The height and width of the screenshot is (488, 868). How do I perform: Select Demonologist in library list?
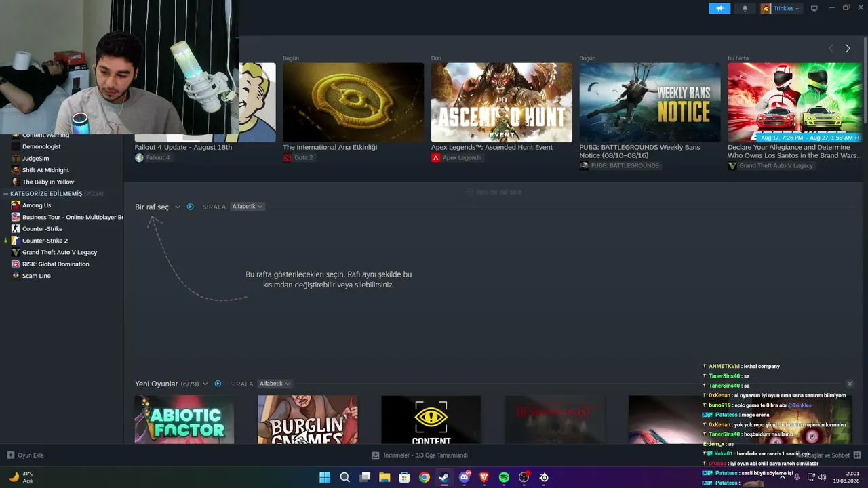pos(41,146)
